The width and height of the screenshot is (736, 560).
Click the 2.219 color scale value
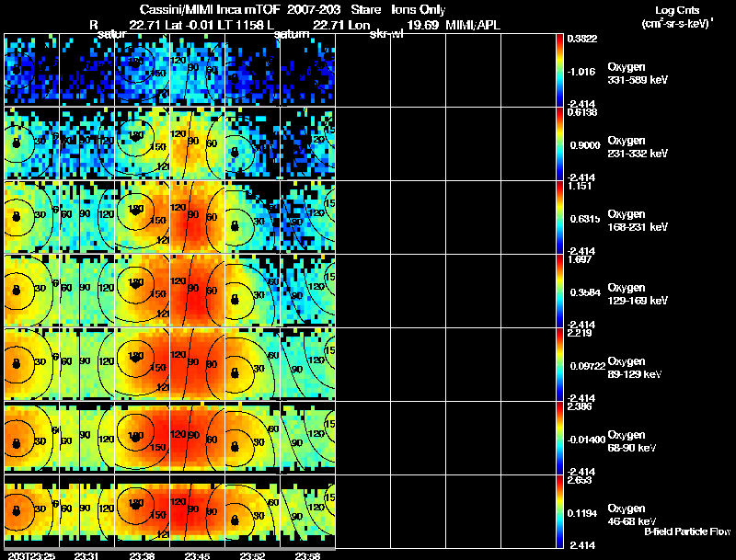point(580,333)
